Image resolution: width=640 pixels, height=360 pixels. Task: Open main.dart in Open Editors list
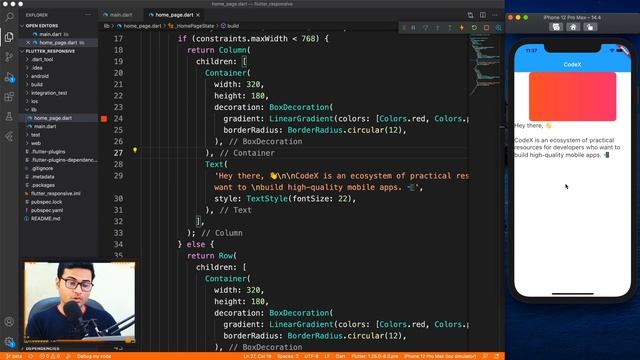click(x=50, y=34)
